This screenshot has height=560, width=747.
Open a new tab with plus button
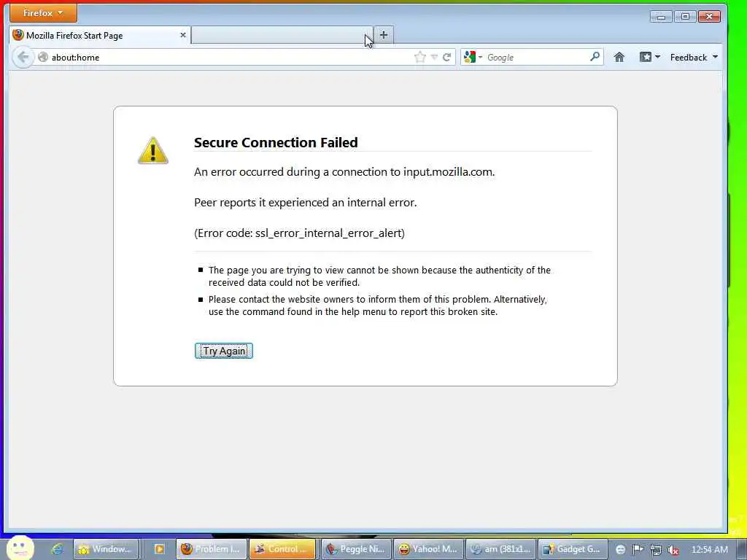coord(384,35)
